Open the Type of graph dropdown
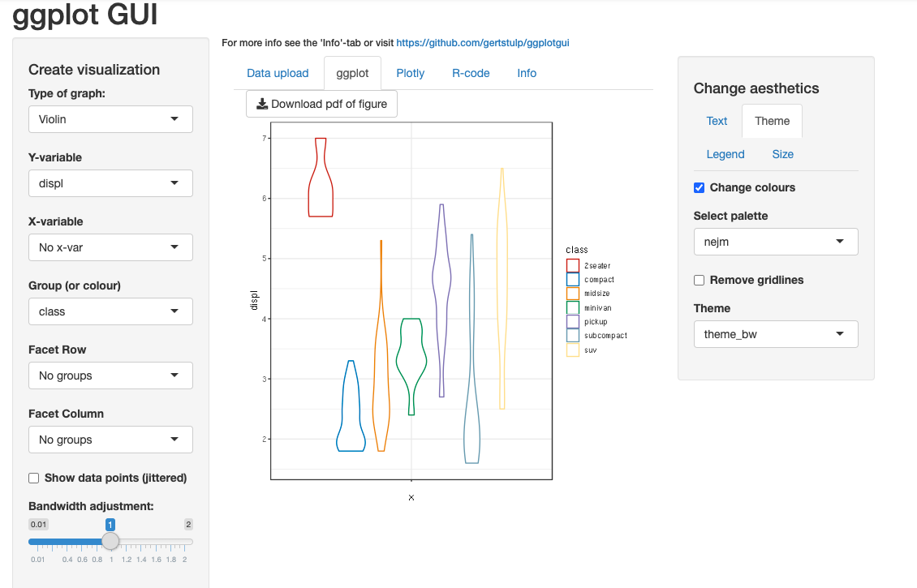 click(x=110, y=119)
